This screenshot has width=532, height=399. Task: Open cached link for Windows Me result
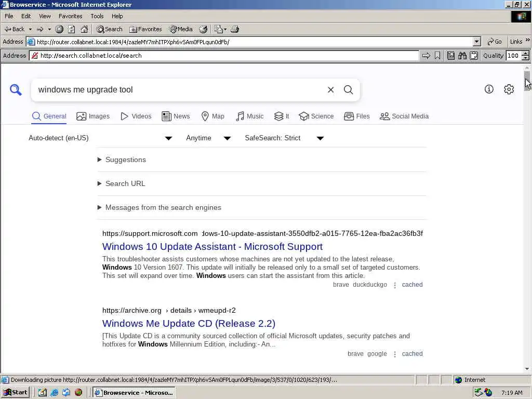click(412, 354)
